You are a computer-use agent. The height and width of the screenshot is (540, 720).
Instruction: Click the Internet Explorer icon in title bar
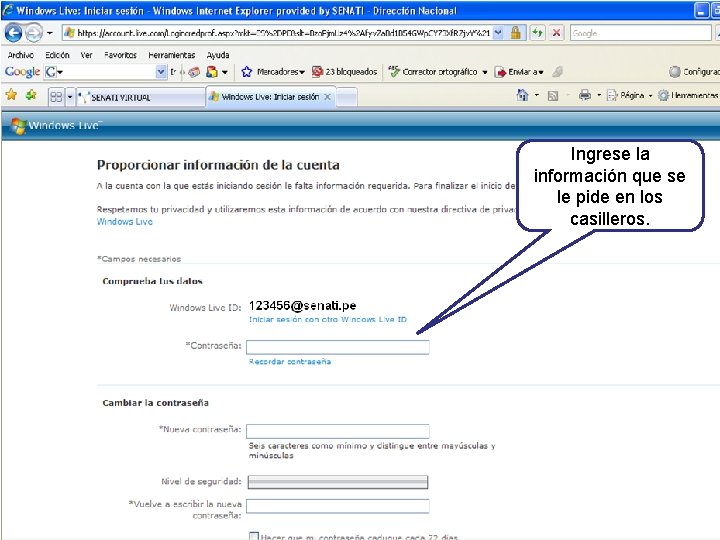(8, 10)
